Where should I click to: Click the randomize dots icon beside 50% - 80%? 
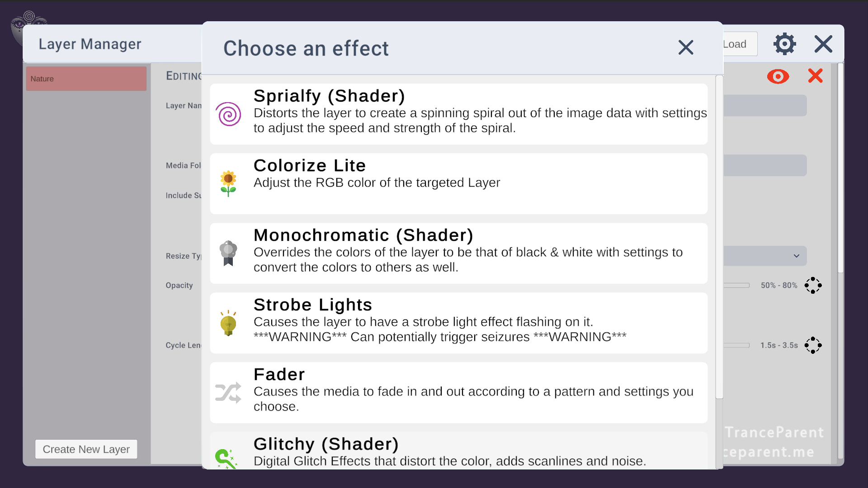click(x=813, y=285)
